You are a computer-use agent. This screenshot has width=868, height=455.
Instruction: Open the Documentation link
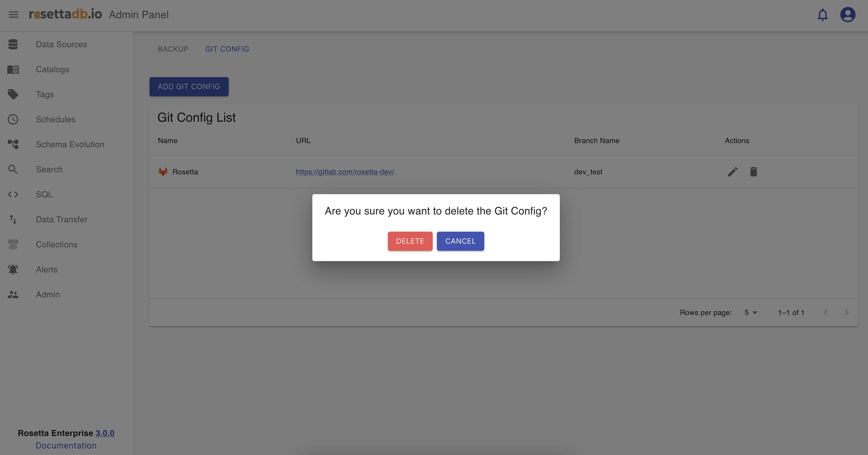tap(66, 446)
